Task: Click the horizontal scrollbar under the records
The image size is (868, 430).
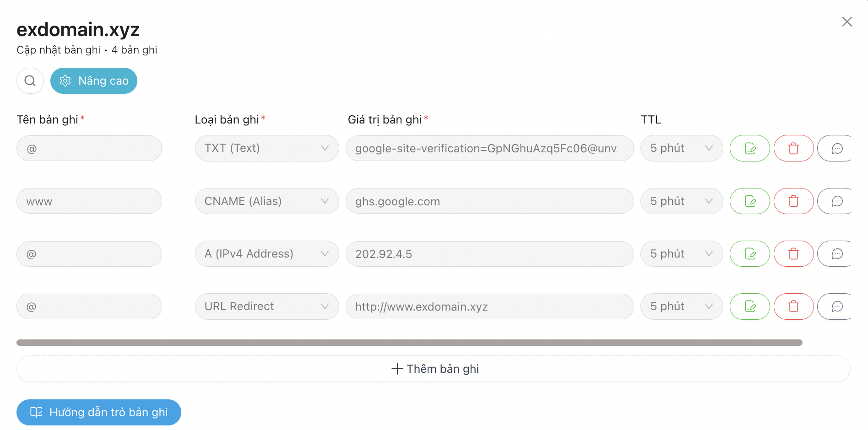Action: pyautogui.click(x=409, y=343)
